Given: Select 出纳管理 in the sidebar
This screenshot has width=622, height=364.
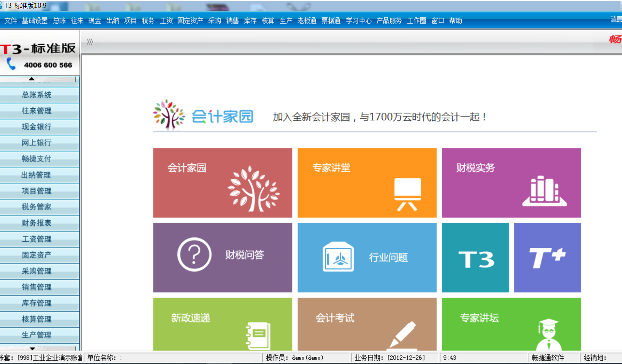Looking at the screenshot, I should [x=40, y=175].
